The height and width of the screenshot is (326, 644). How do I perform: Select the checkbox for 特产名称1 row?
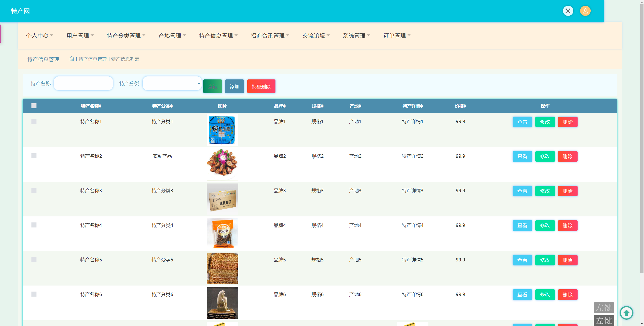(x=34, y=121)
